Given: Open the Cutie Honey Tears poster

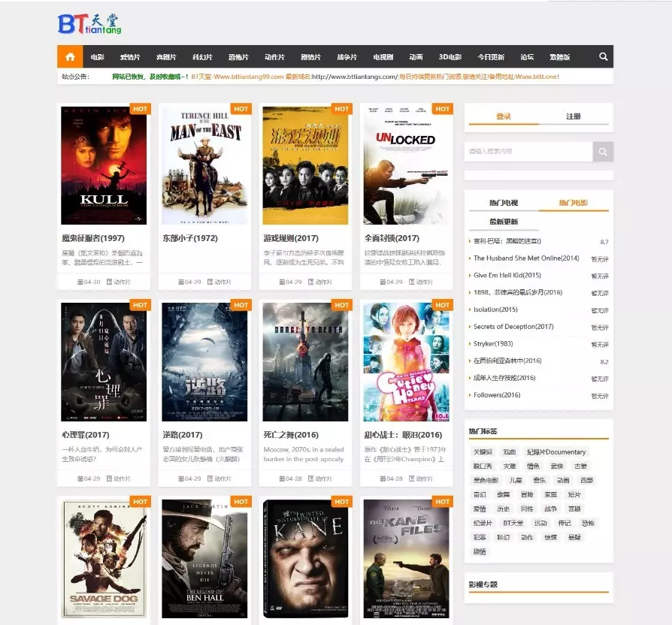Looking at the screenshot, I should 407,362.
